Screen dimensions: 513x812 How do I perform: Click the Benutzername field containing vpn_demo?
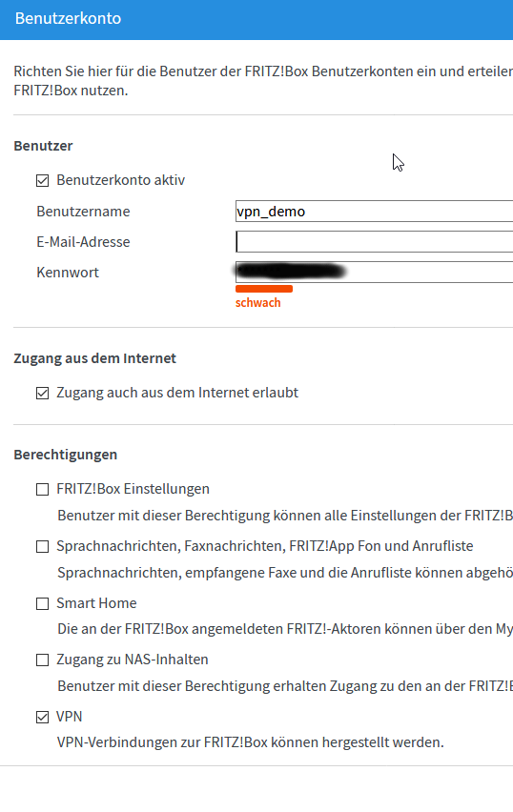point(374,212)
